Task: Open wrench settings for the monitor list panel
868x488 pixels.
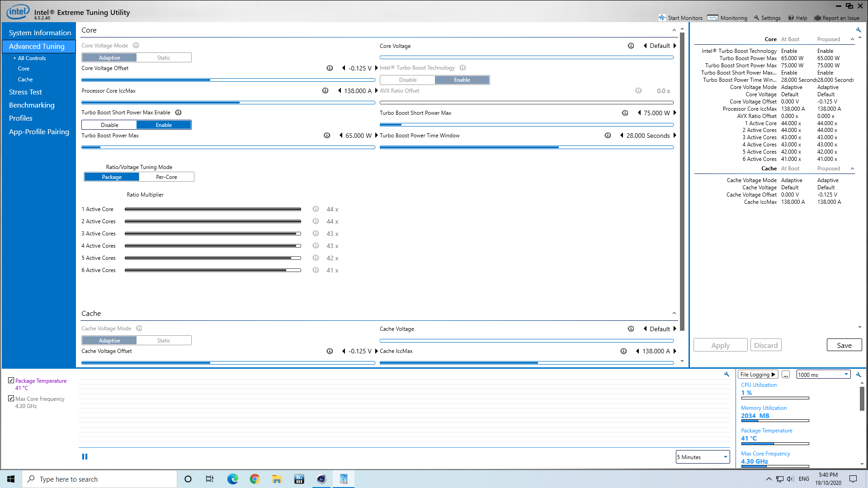Action: (859, 375)
